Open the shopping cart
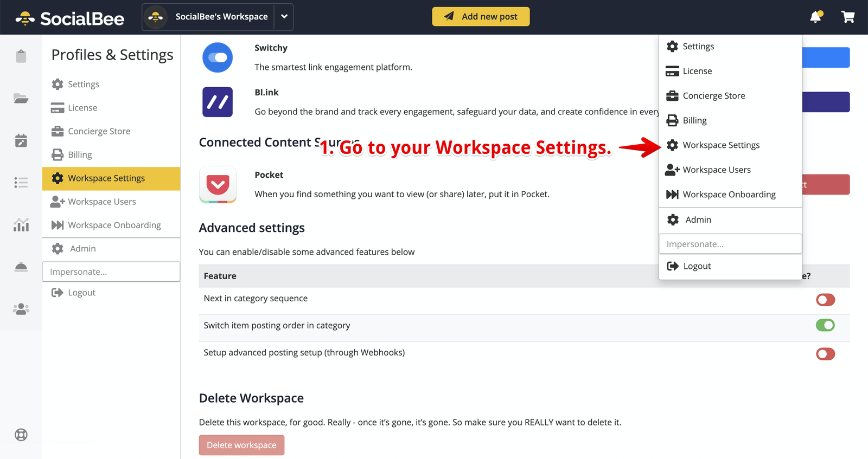Screen dimensions: 868x459 [848, 17]
